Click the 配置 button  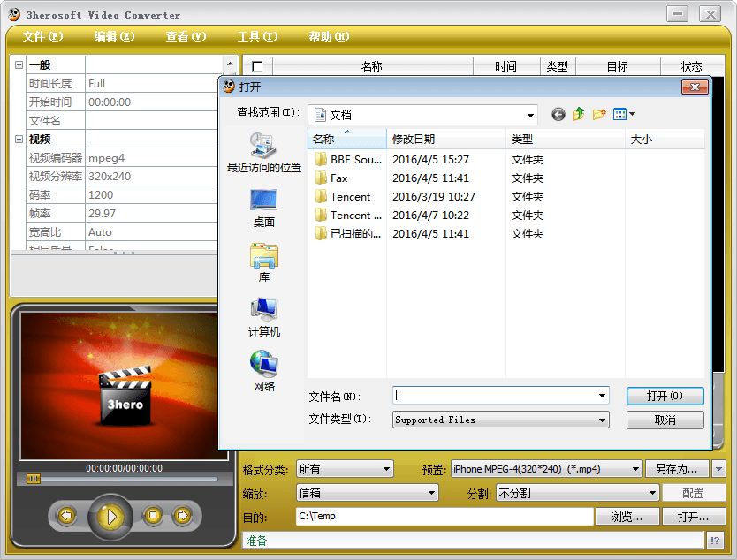(694, 493)
